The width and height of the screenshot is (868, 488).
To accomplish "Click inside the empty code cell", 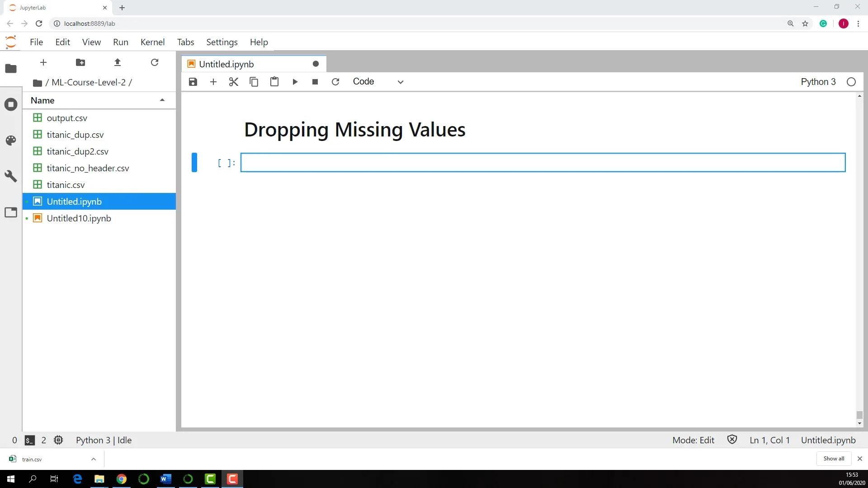I will coord(542,163).
